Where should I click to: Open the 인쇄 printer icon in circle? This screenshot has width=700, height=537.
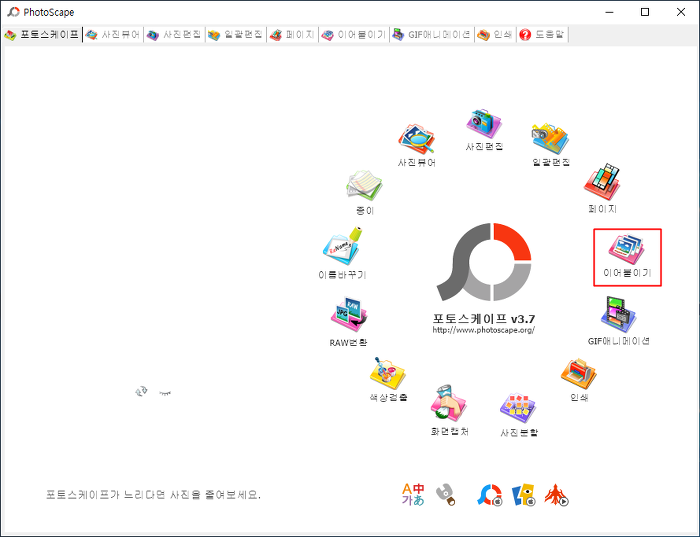pyautogui.click(x=579, y=379)
